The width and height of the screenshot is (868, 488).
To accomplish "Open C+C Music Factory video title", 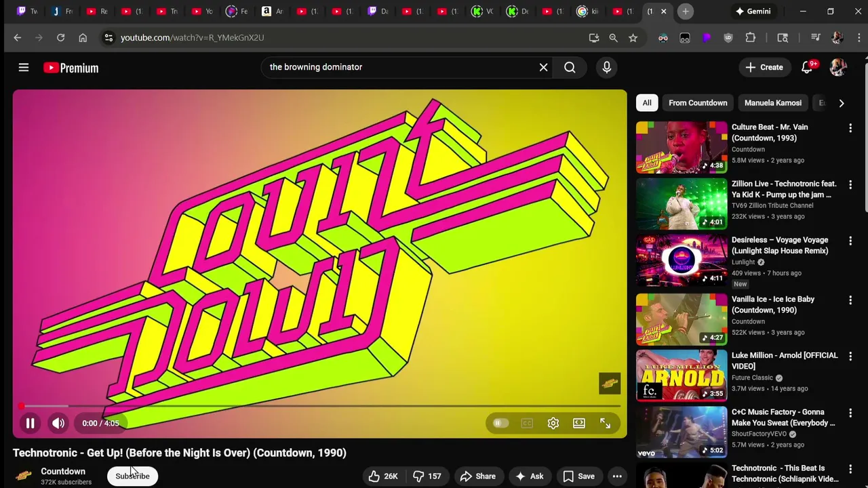I will coord(783,418).
